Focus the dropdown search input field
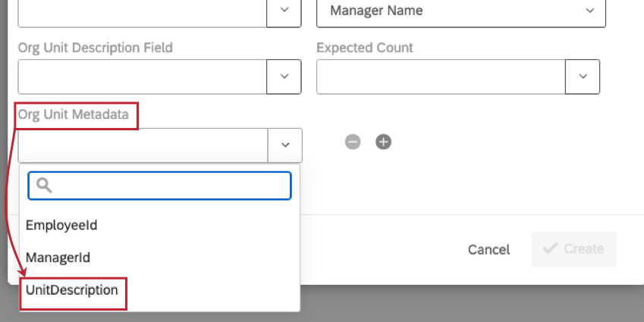The height and width of the screenshot is (322, 644). click(x=168, y=186)
